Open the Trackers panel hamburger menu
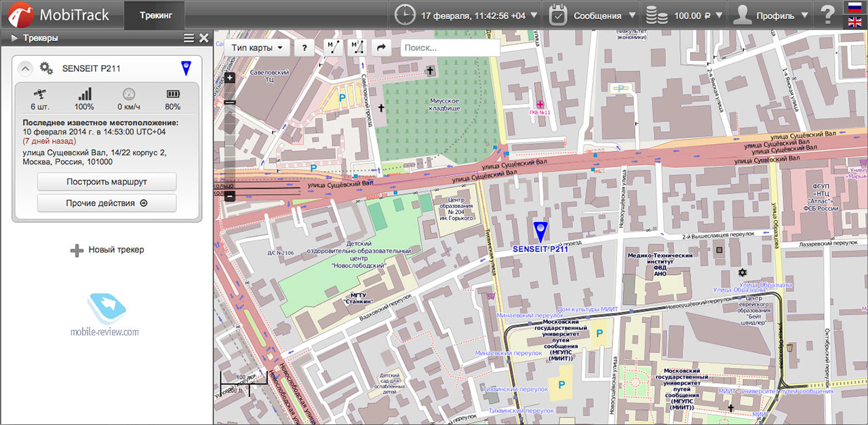The height and width of the screenshot is (425, 868). coord(189,39)
